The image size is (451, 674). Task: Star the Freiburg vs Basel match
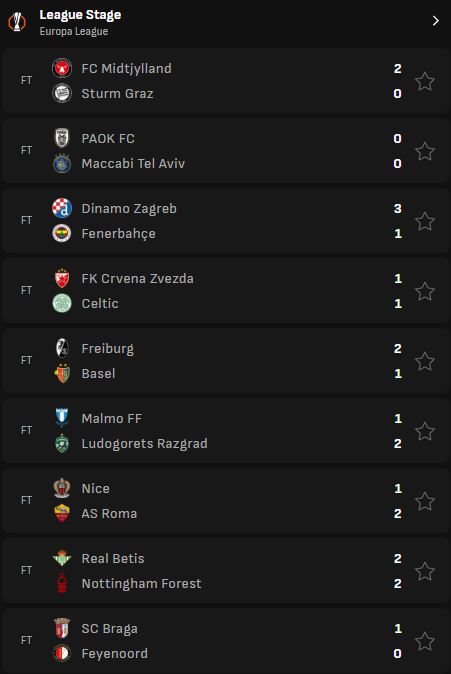(x=425, y=362)
